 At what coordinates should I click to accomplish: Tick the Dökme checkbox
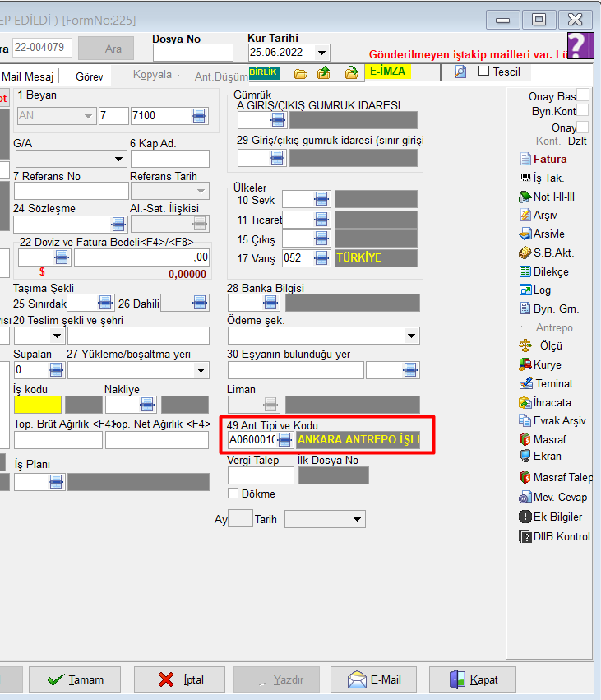[x=233, y=494]
